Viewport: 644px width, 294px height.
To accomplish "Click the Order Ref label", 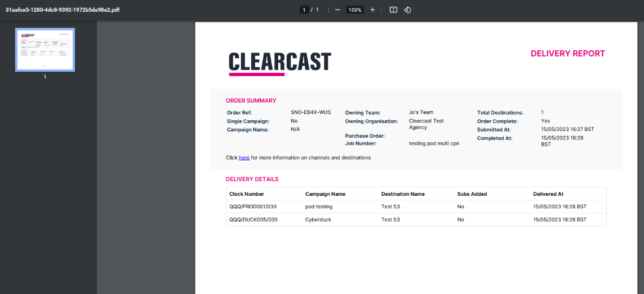I will coord(239,113).
